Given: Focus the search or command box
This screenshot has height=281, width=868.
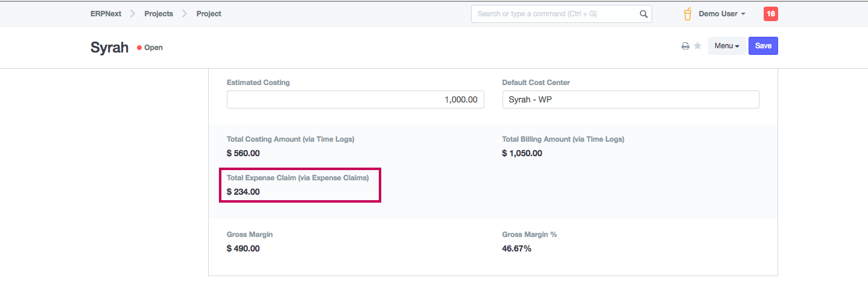Looking at the screenshot, I should pos(555,14).
